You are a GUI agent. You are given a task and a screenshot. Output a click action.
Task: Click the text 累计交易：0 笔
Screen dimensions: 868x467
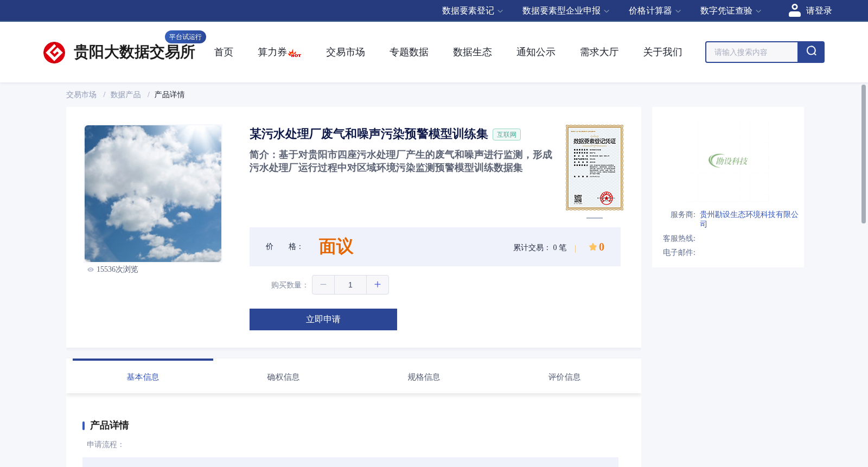[x=540, y=247]
